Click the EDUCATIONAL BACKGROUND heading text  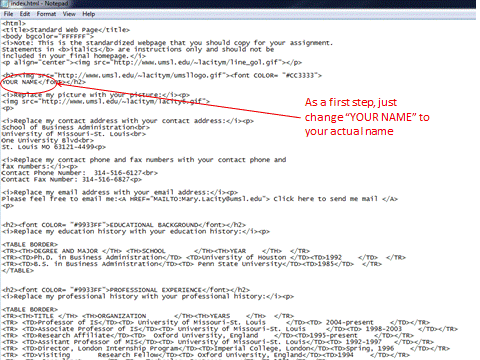(154, 225)
